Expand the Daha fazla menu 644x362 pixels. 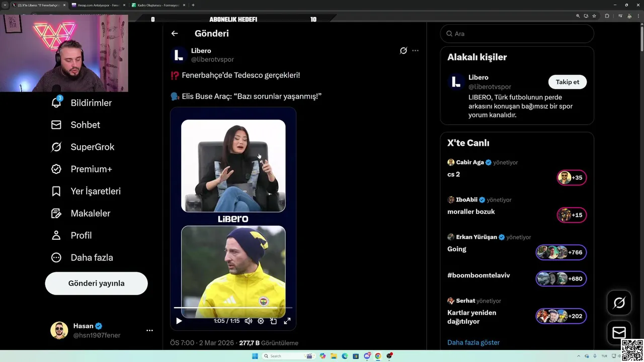(x=82, y=257)
